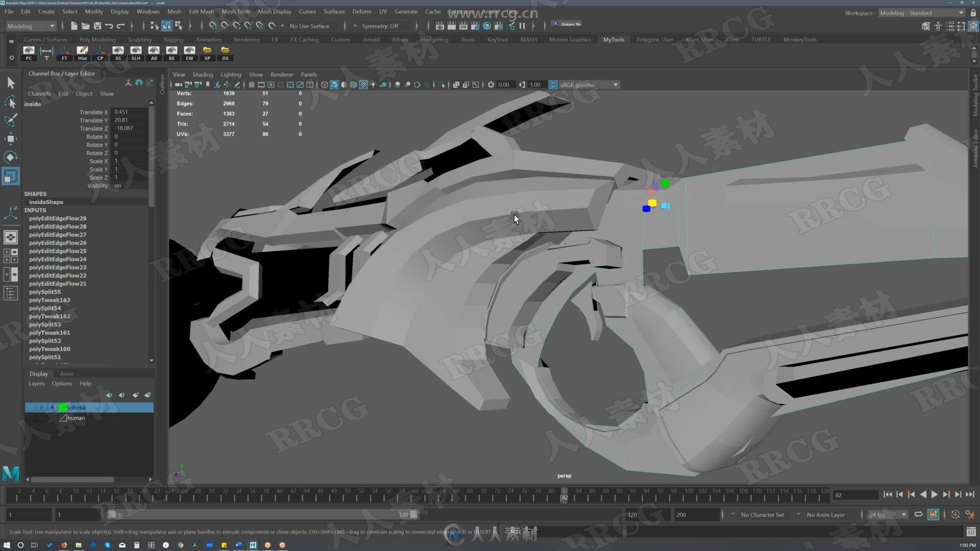Image resolution: width=980 pixels, height=551 pixels.
Task: Create a new empty display layer
Action: pos(135,395)
